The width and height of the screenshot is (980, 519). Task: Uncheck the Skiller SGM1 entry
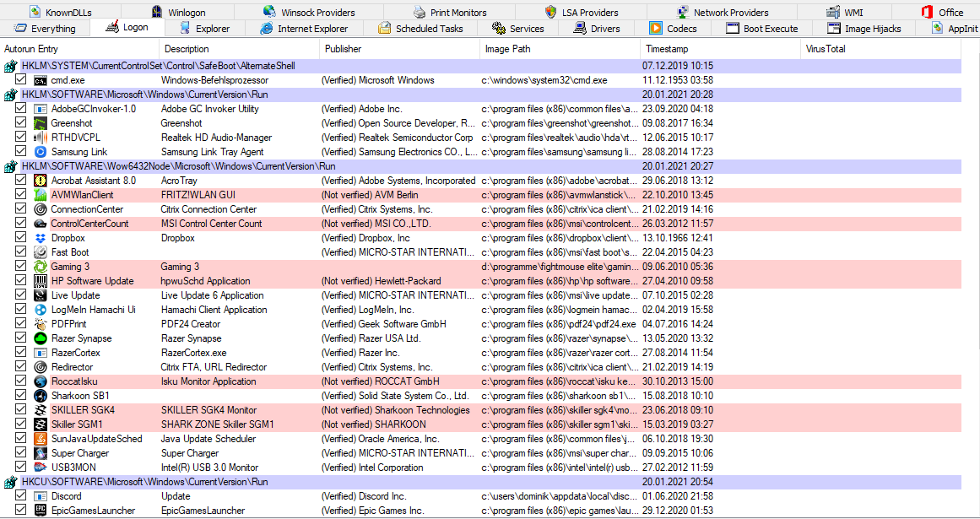click(20, 424)
